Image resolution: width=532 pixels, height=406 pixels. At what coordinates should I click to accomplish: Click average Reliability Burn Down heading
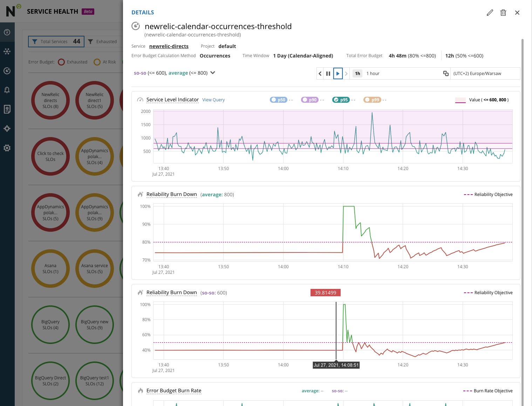tap(172, 194)
